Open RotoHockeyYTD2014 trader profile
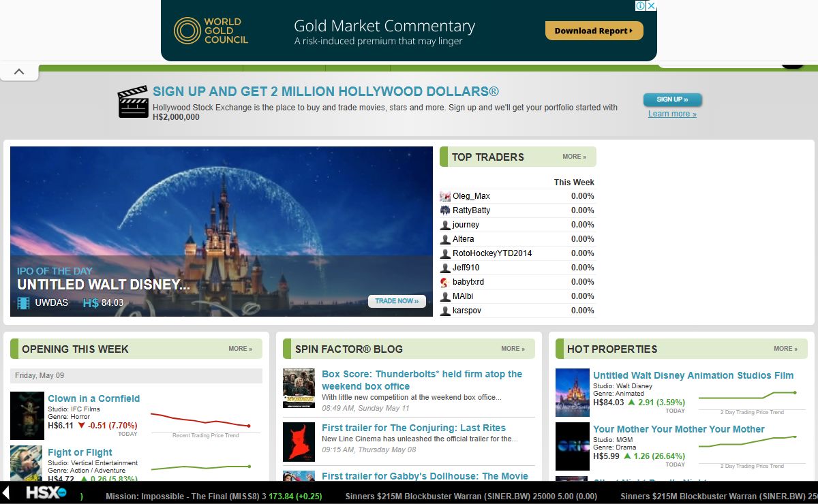The image size is (818, 504). point(492,253)
